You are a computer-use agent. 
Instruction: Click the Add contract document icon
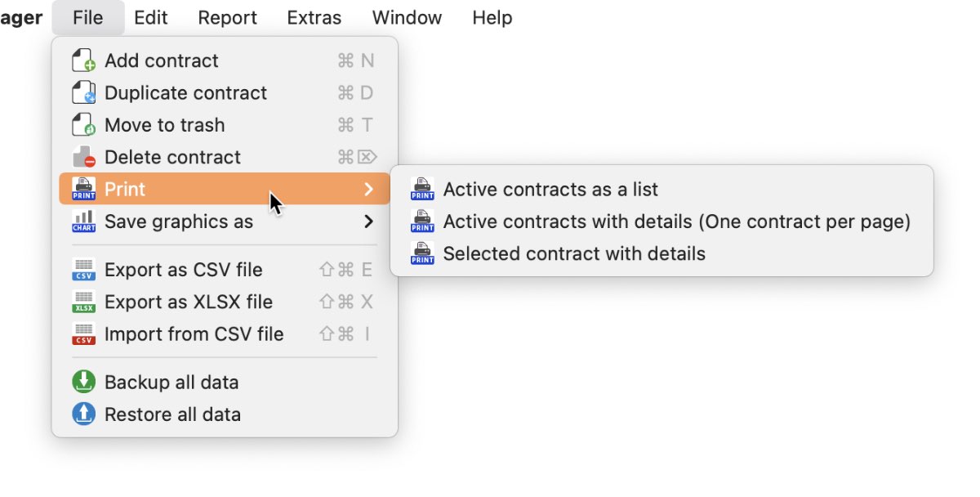click(x=84, y=60)
